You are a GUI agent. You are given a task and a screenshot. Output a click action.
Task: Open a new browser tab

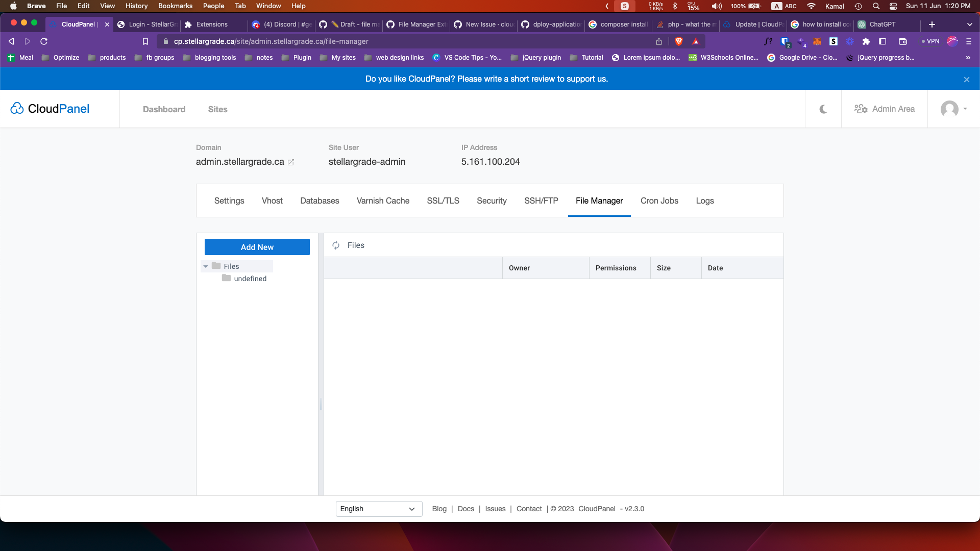click(x=932, y=24)
